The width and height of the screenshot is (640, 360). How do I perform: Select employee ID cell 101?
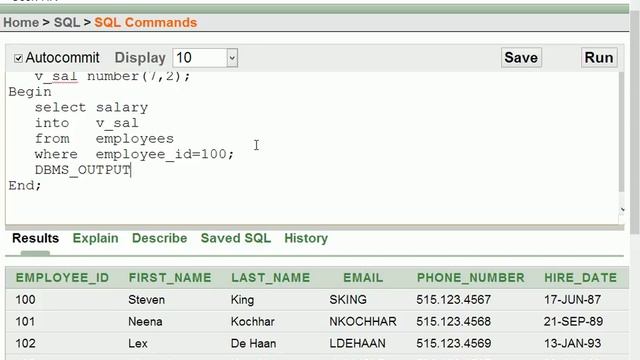click(25, 321)
